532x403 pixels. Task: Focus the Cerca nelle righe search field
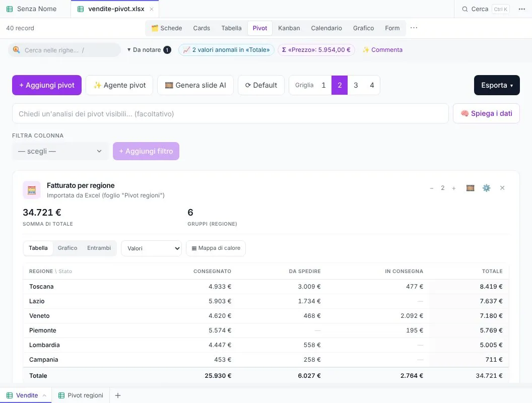[64, 50]
